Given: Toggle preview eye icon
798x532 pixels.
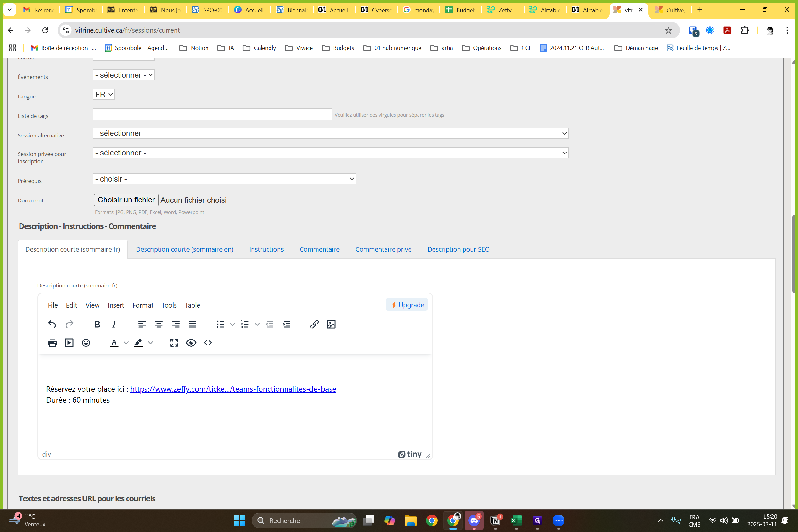Looking at the screenshot, I should click(191, 343).
